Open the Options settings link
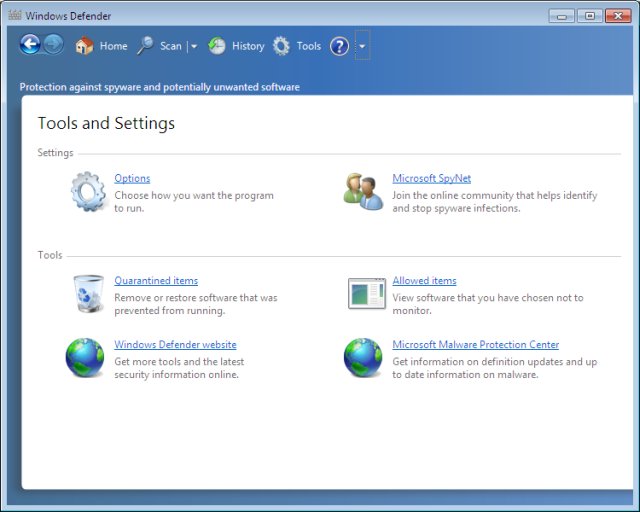The image size is (640, 512). click(x=132, y=179)
